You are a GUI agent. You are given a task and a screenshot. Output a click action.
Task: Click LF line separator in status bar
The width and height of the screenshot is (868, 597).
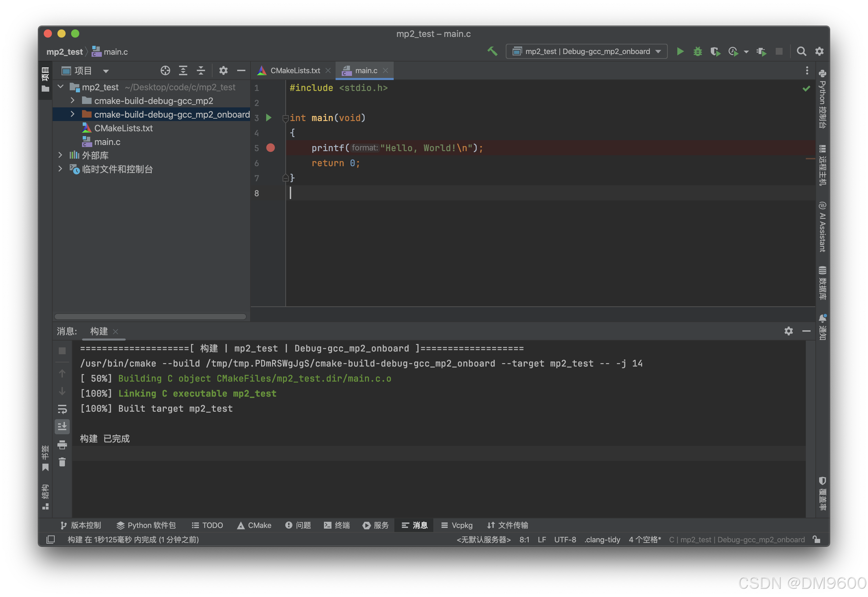541,540
